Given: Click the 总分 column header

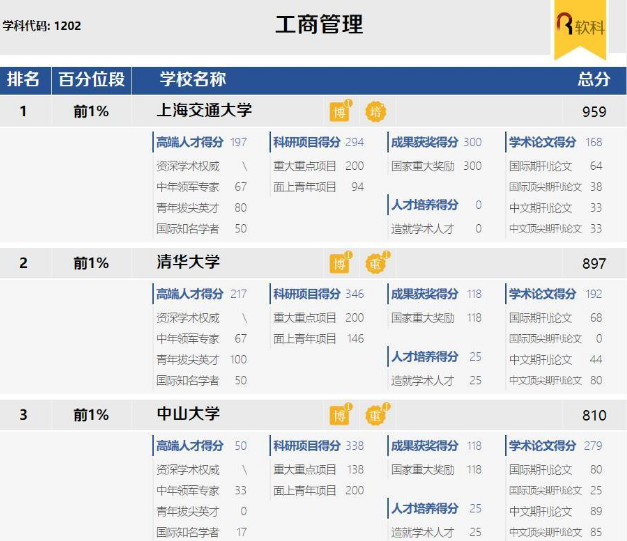Looking at the screenshot, I should point(594,79).
